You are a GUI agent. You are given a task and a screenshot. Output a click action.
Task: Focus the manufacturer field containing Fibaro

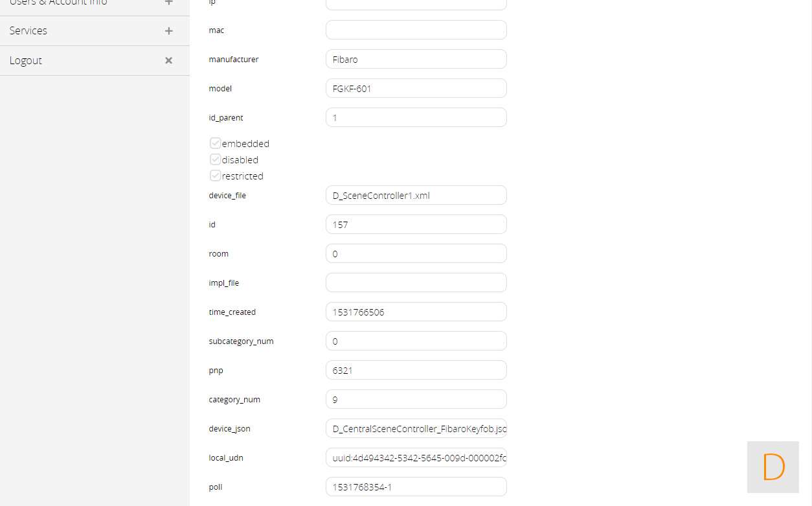pyautogui.click(x=416, y=59)
